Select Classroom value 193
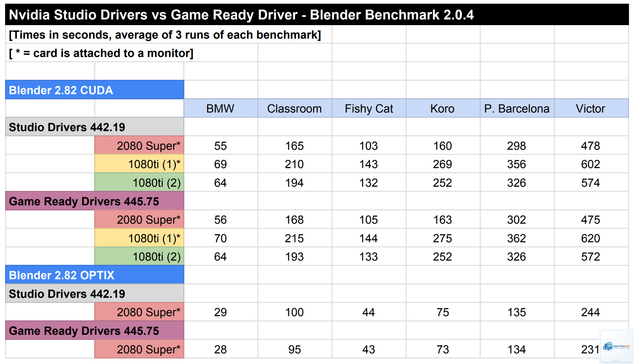Screen dimensions: 634x364 pyautogui.click(x=295, y=257)
